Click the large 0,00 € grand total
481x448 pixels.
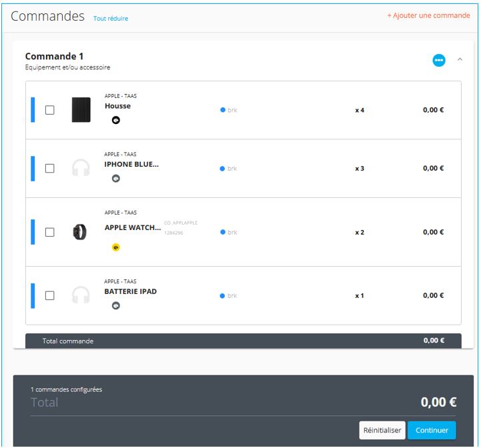coord(438,402)
